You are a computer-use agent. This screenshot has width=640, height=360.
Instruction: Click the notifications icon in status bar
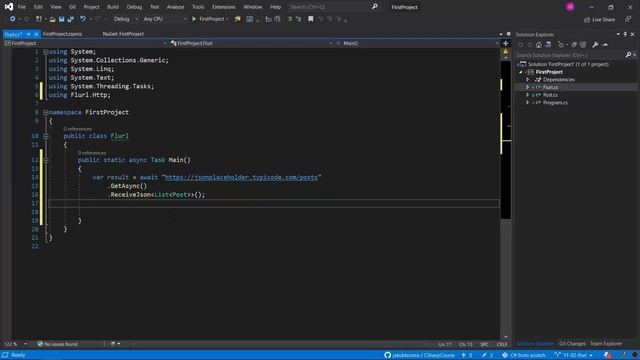(608, 355)
